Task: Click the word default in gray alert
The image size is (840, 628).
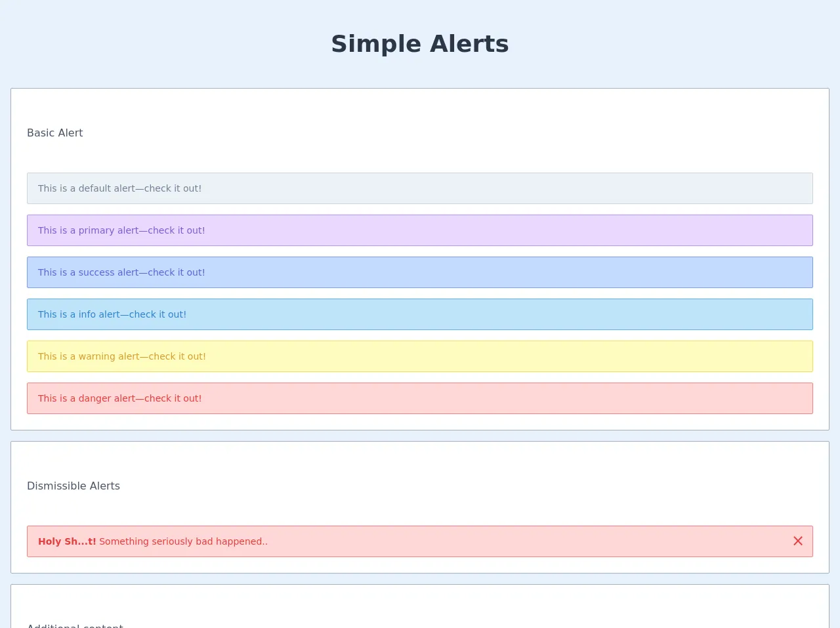Action: coord(94,188)
